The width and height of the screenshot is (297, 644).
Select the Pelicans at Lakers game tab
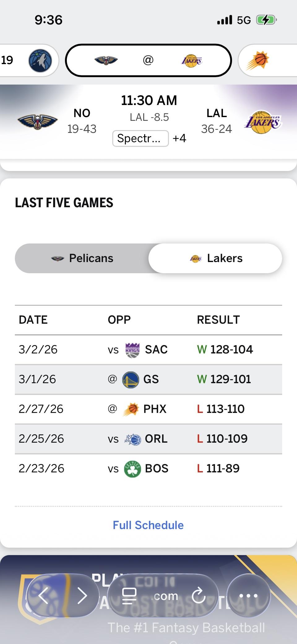148,60
